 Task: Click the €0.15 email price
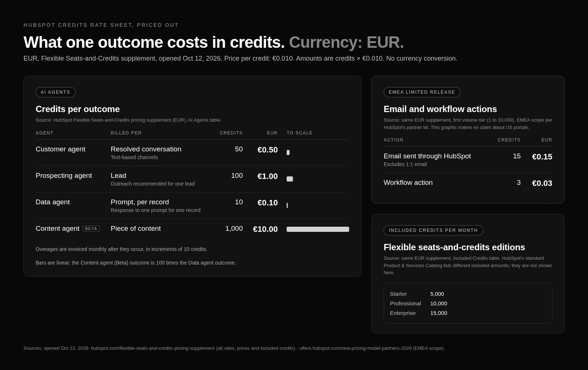pyautogui.click(x=542, y=157)
